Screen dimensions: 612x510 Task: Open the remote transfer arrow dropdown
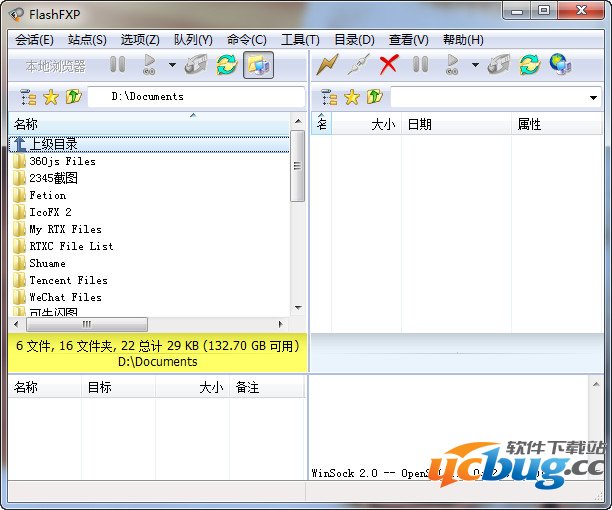(x=475, y=66)
